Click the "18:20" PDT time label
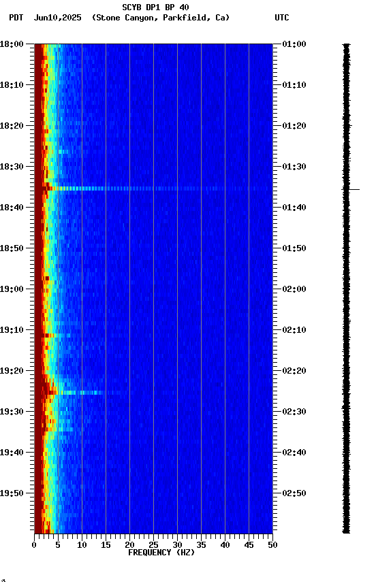 [12, 126]
